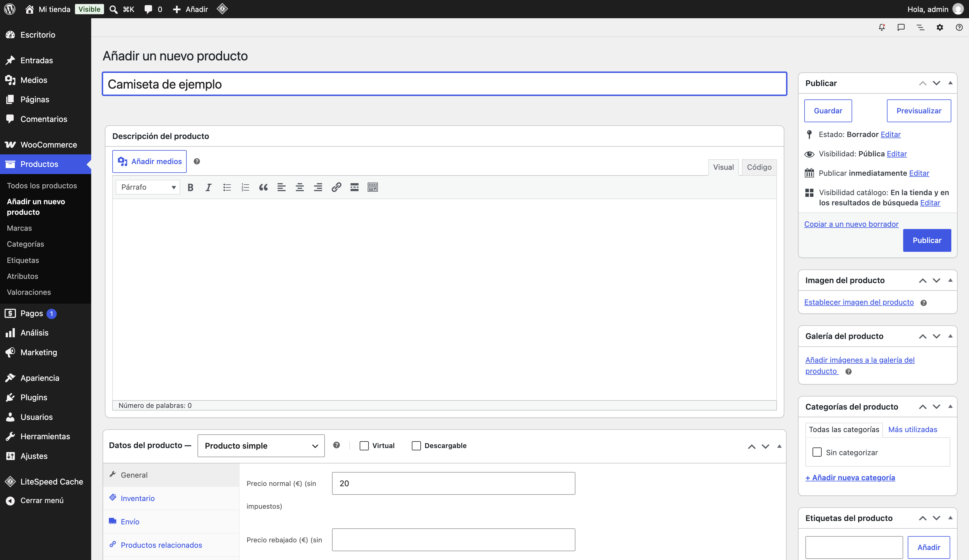
Task: Switch editor to Código tab
Action: click(x=759, y=167)
